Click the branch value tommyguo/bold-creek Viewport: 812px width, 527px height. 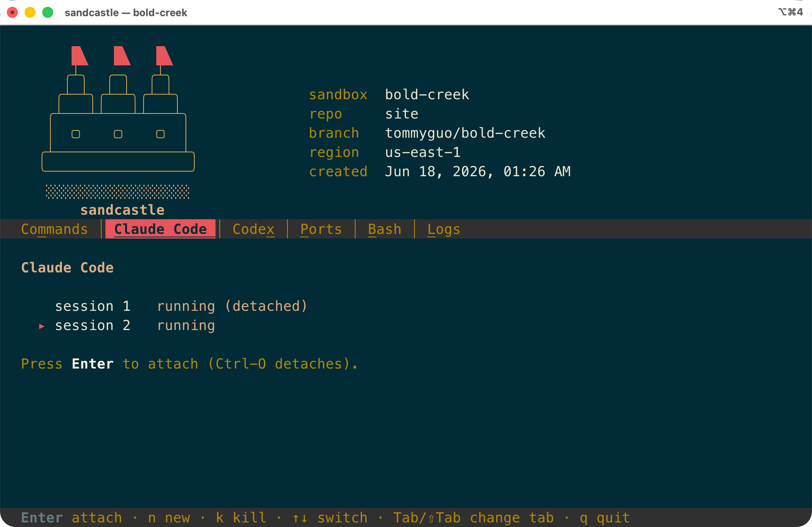[465, 133]
